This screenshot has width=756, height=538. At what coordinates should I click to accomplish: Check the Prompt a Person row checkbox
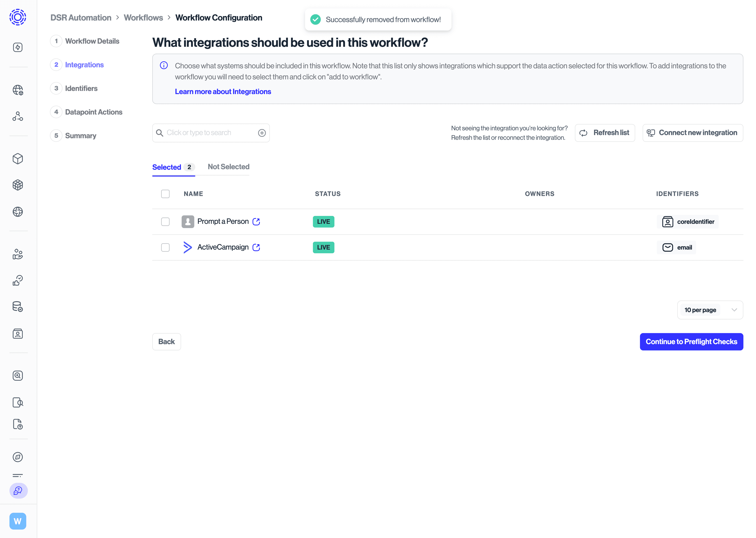click(165, 221)
